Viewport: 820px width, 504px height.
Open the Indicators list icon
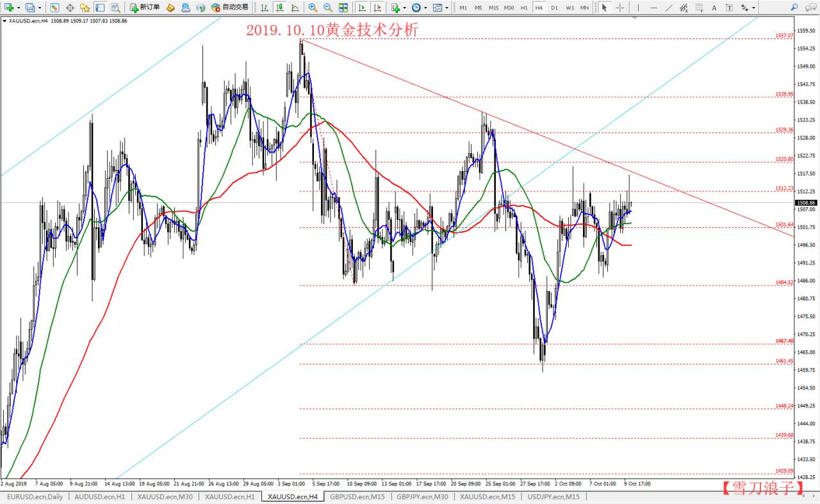click(x=395, y=8)
